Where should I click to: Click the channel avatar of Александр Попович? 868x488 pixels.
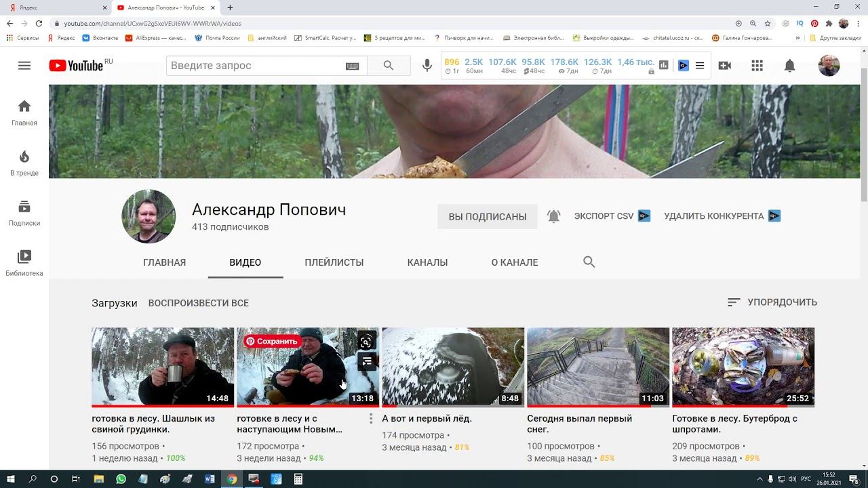pos(149,216)
